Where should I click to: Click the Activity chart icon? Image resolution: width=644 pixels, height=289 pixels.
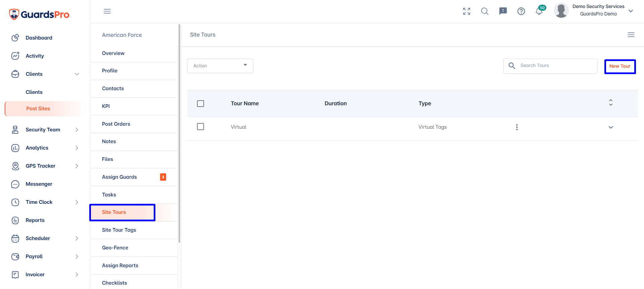15,56
